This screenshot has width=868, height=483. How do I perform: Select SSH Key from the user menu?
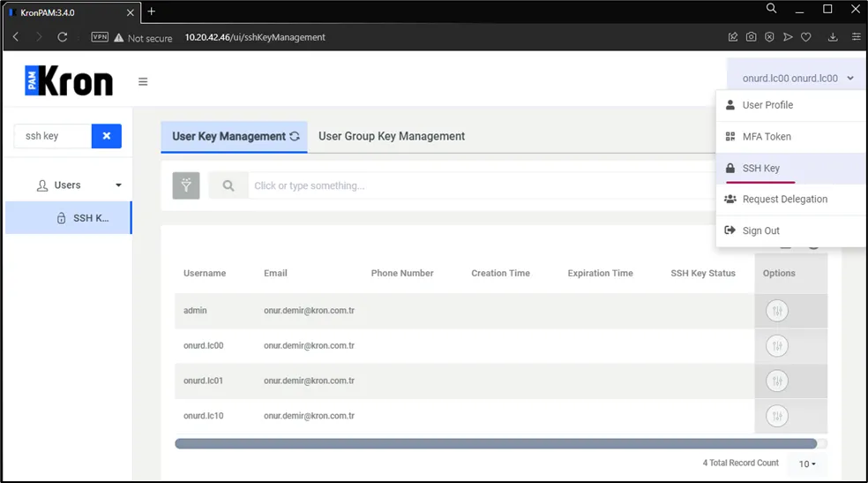pos(760,168)
